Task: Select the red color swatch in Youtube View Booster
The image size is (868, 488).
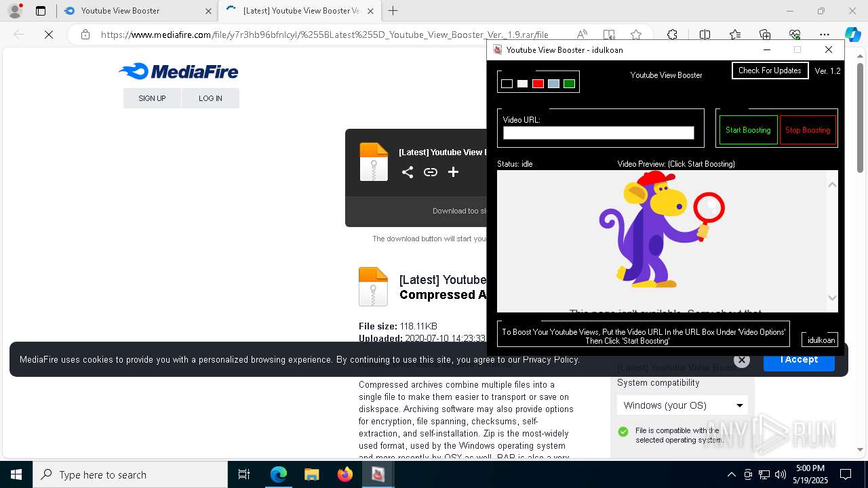Action: (x=538, y=84)
